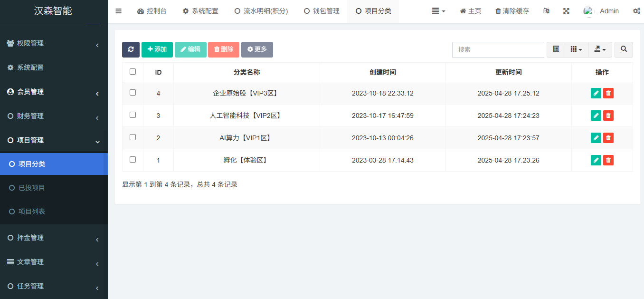Click the 清除缓存 link in header
This screenshot has height=299, width=644.
click(512, 11)
